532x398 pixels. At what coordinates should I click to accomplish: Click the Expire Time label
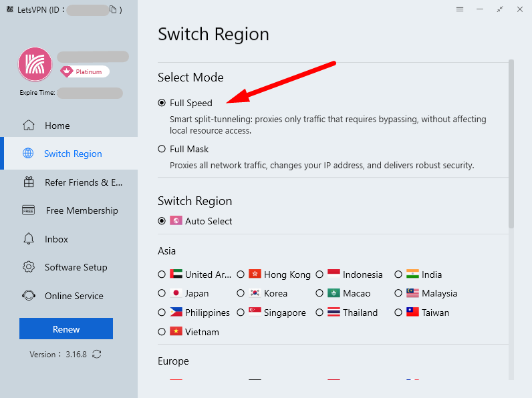click(37, 93)
